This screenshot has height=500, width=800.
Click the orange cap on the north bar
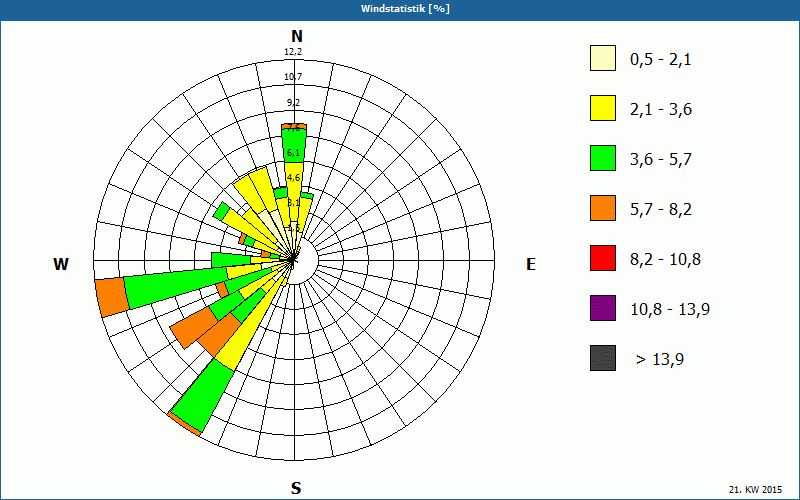294,126
